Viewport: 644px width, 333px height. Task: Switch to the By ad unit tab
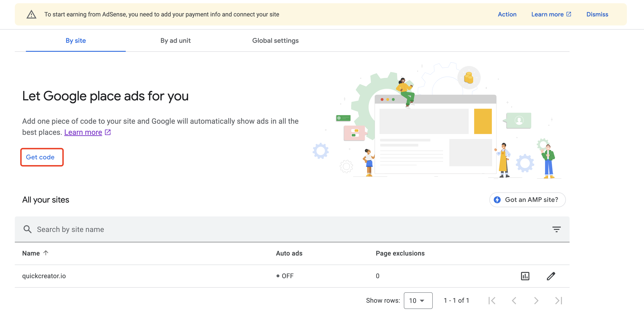click(175, 40)
